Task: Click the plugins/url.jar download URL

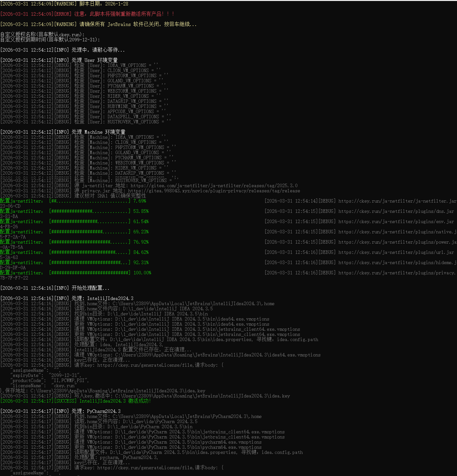Action: click(396, 252)
